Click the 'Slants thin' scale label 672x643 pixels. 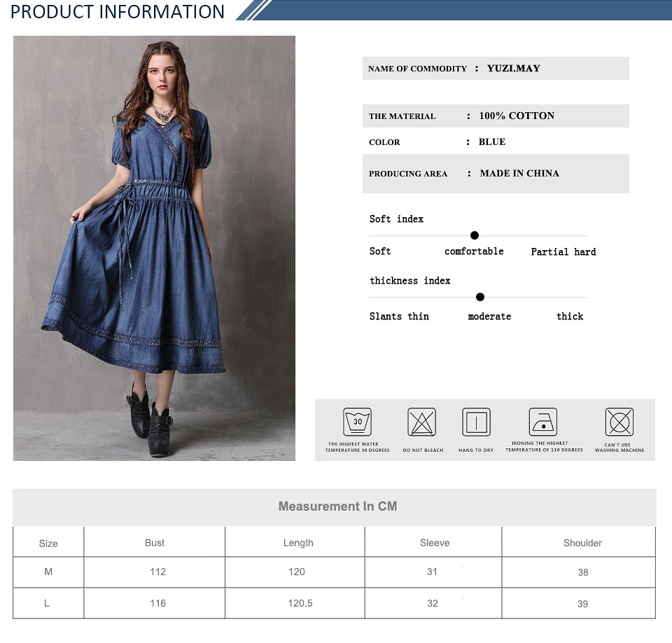tap(399, 316)
